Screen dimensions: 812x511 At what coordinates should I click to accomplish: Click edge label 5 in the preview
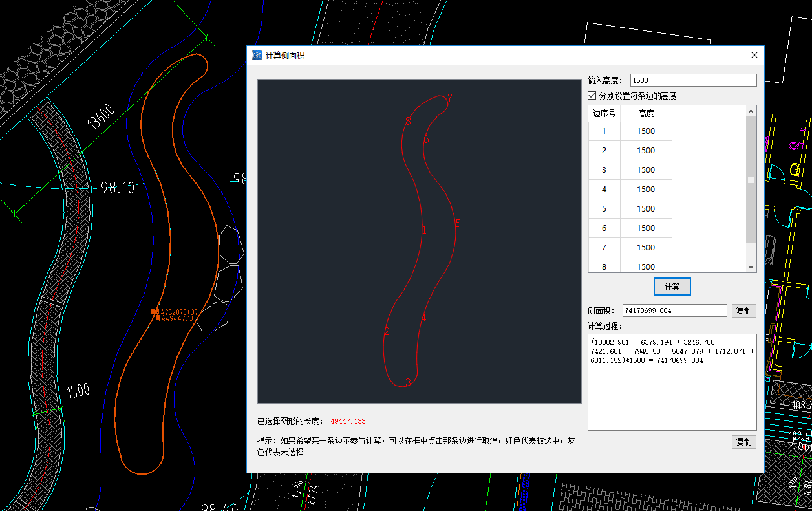pyautogui.click(x=458, y=224)
